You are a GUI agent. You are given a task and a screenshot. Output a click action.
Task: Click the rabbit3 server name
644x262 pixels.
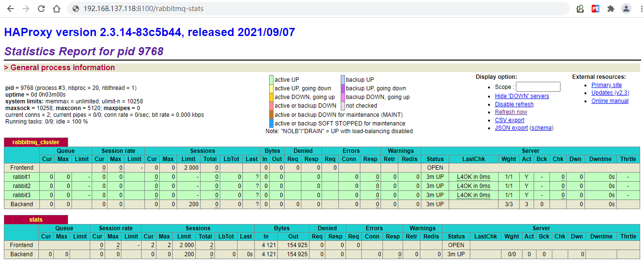(x=22, y=195)
